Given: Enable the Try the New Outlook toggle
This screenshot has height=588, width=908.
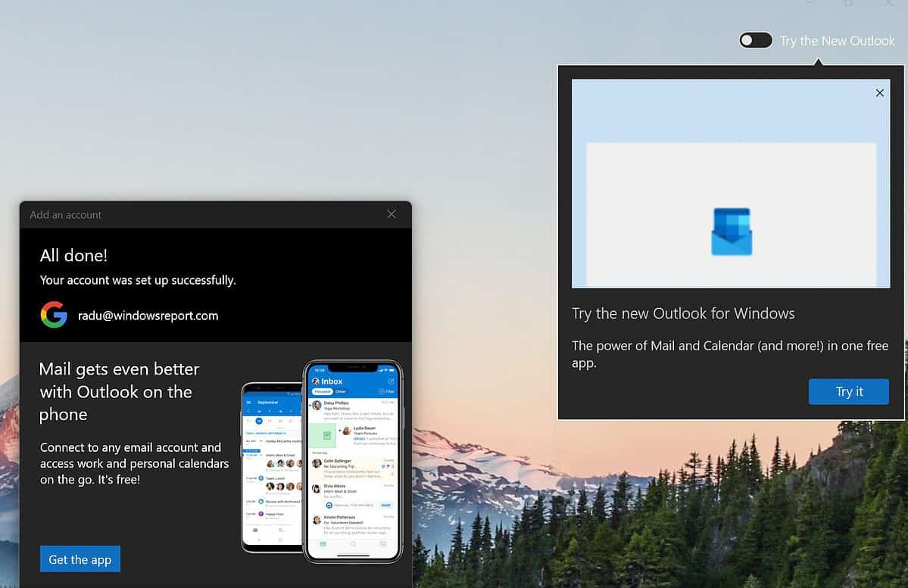Looking at the screenshot, I should point(755,39).
